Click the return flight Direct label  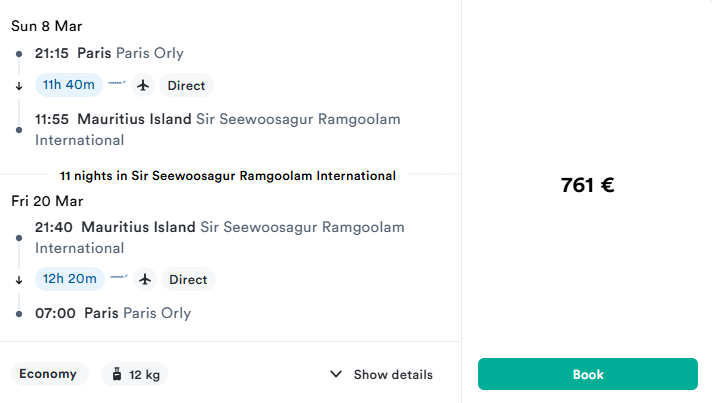point(187,279)
